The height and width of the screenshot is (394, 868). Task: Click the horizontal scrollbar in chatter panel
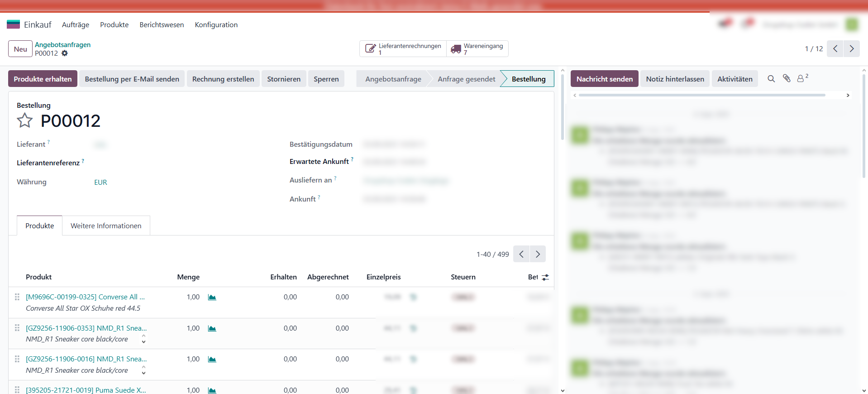(x=701, y=95)
